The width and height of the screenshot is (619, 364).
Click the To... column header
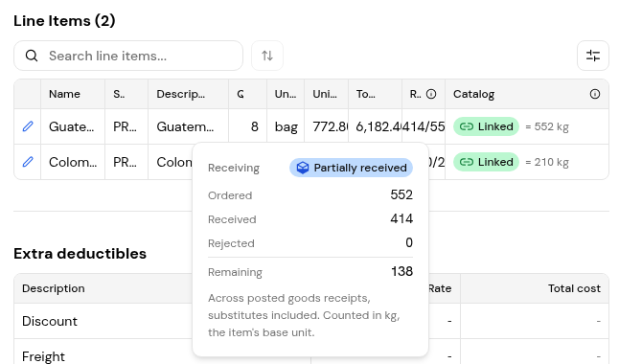tap(375, 94)
